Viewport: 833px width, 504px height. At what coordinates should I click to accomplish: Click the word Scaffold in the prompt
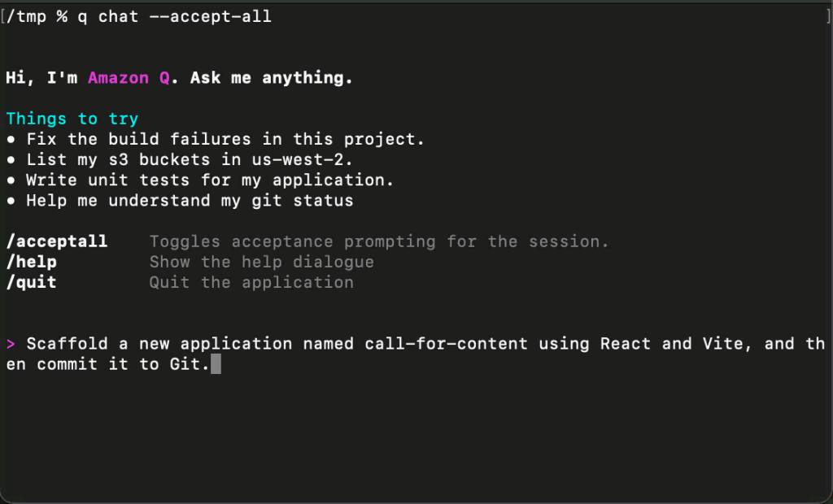tap(68, 344)
